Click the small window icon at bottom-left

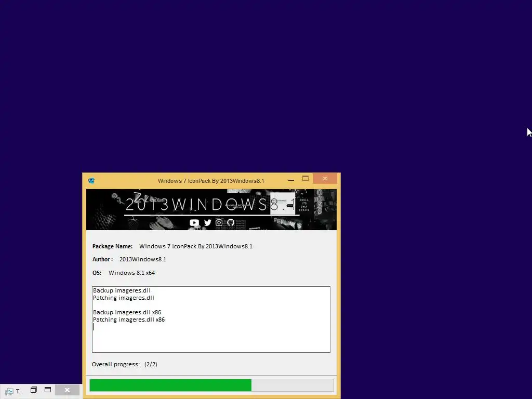(9, 392)
